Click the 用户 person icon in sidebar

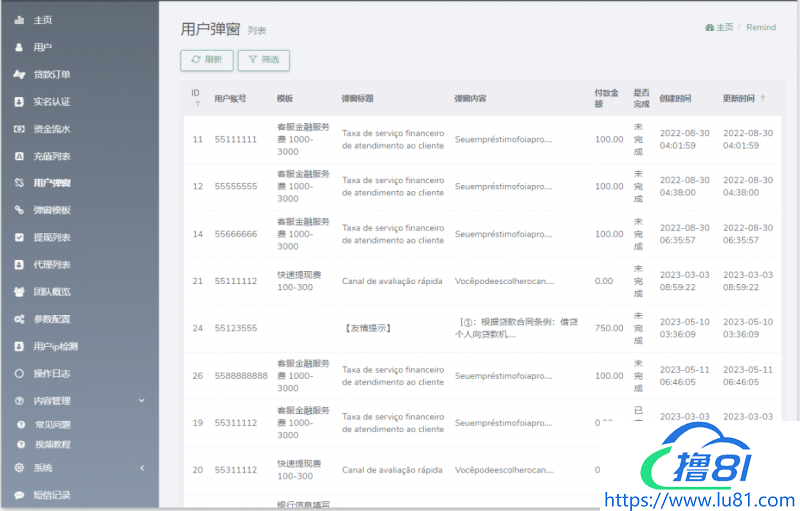pyautogui.click(x=19, y=47)
